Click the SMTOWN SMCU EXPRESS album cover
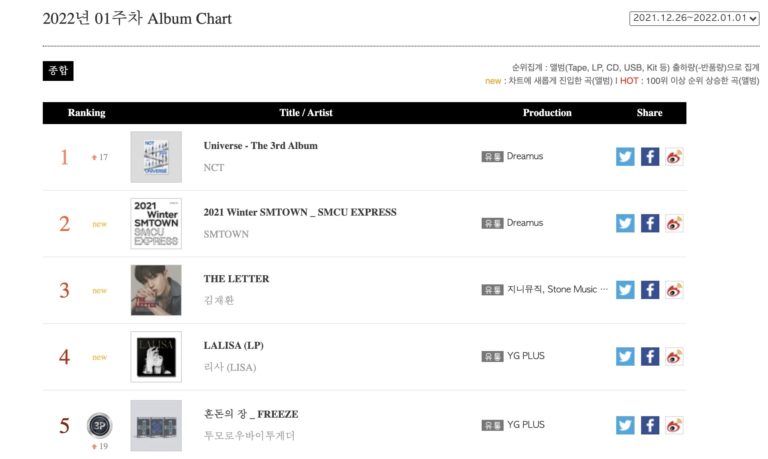The width and height of the screenshot is (768, 459). pyautogui.click(x=156, y=223)
